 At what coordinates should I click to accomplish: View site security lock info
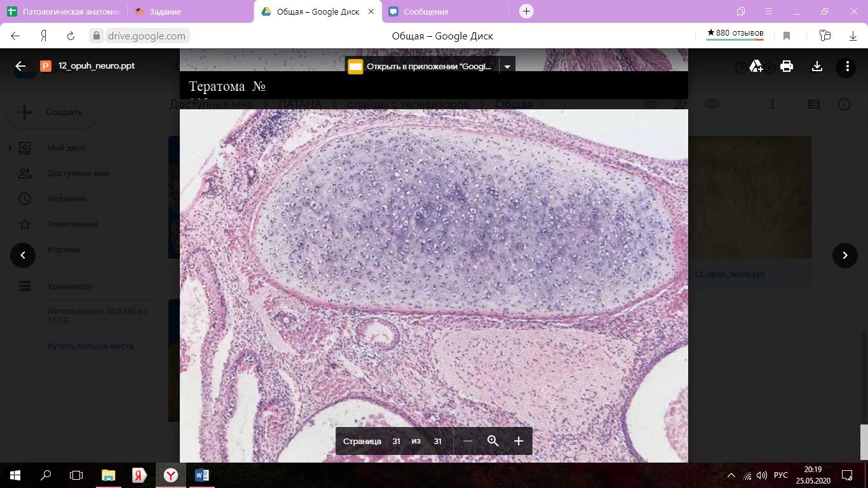click(97, 36)
